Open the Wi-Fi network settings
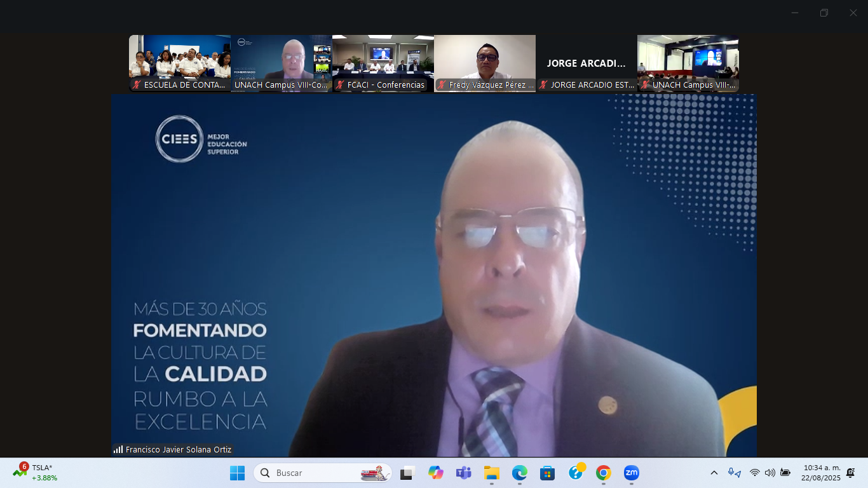The height and width of the screenshot is (488, 868). (754, 473)
